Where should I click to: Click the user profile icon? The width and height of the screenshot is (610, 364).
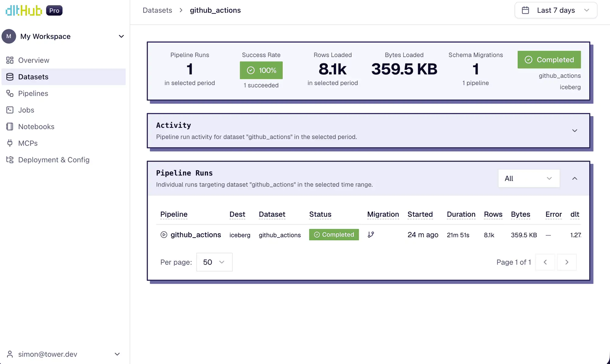(x=10, y=354)
